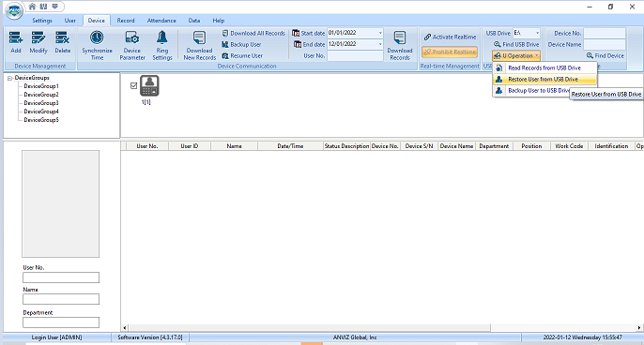This screenshot has height=345, width=644.
Task: Select DeviceGroup3 in tree
Action: [x=41, y=103]
